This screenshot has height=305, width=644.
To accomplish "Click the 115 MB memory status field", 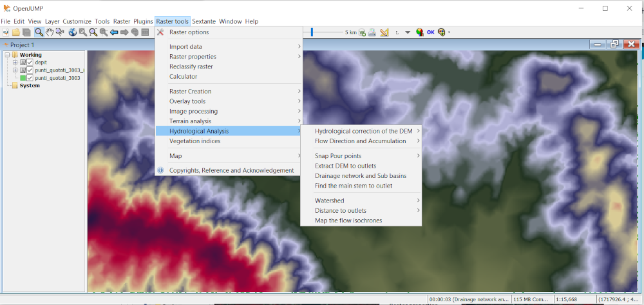I will pyautogui.click(x=533, y=299).
